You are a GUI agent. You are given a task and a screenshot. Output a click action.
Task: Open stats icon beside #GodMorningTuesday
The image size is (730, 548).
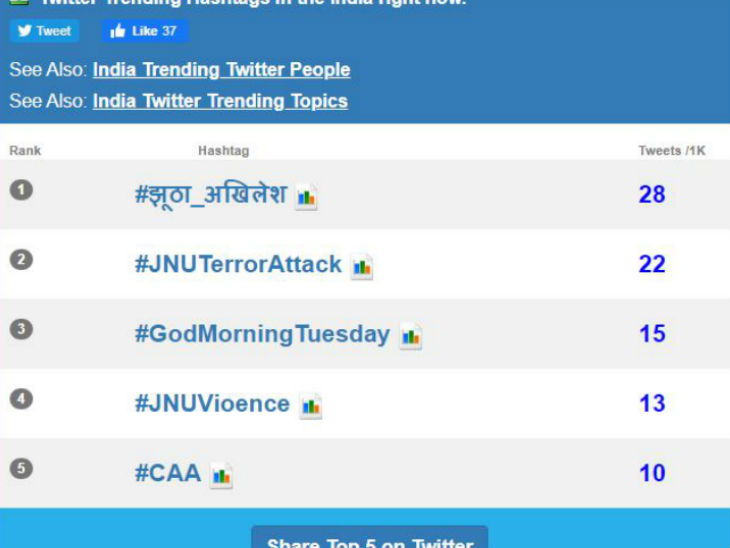[411, 337]
